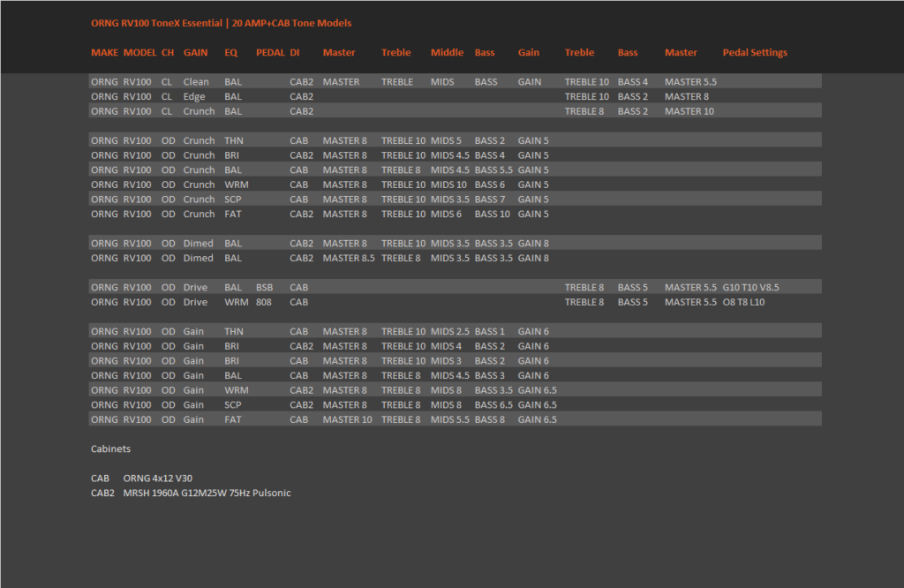Click the DI column header
The image size is (904, 588).
point(295,52)
